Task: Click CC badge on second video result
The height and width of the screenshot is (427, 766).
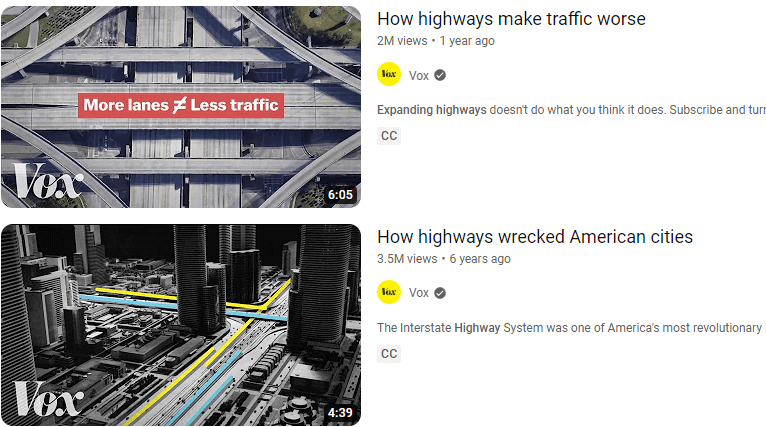Action: (x=389, y=353)
